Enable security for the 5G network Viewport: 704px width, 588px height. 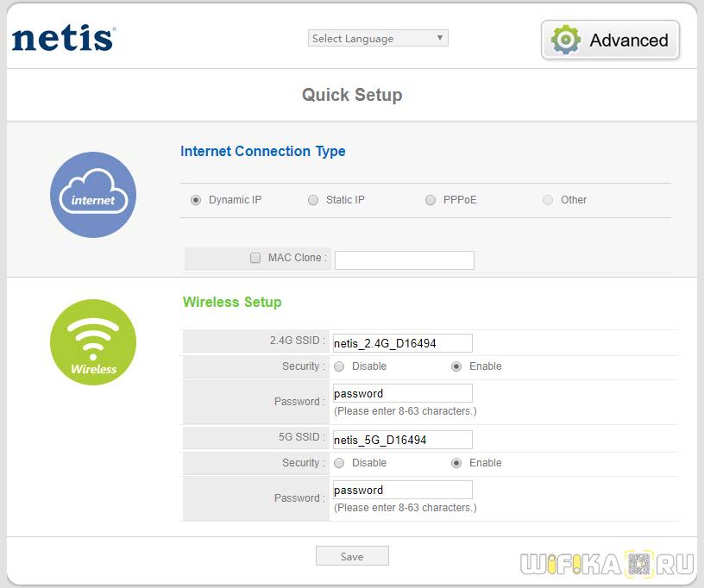point(456,463)
